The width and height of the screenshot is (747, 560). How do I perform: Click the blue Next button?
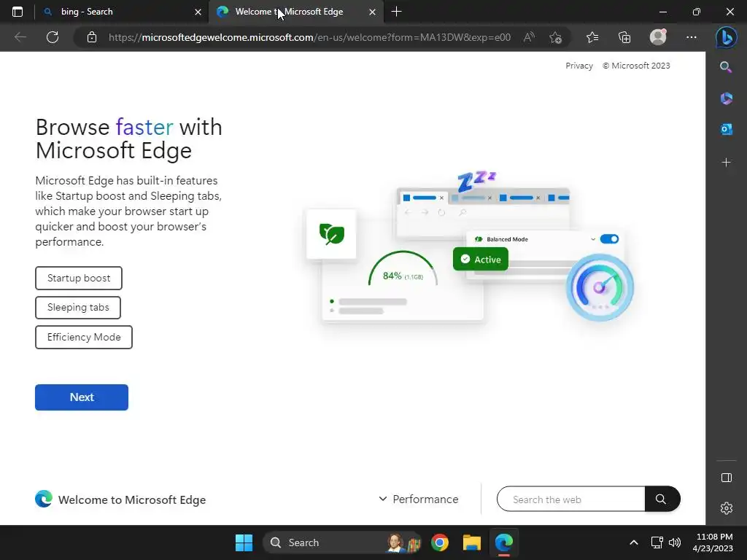coord(82,397)
